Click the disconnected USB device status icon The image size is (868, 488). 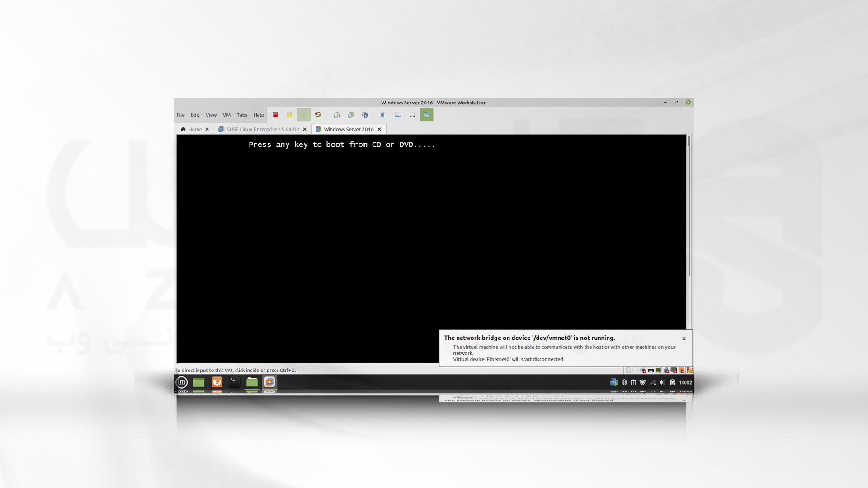point(666,370)
